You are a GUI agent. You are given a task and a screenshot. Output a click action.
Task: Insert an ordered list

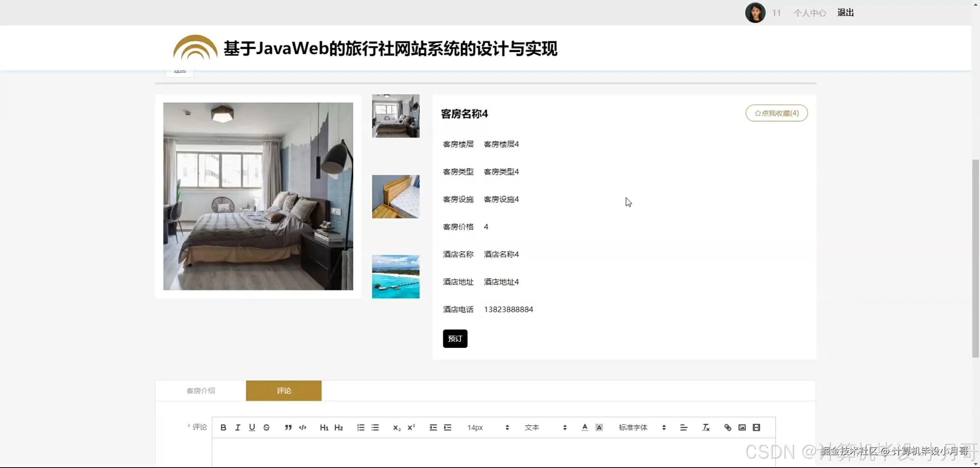pyautogui.click(x=360, y=427)
